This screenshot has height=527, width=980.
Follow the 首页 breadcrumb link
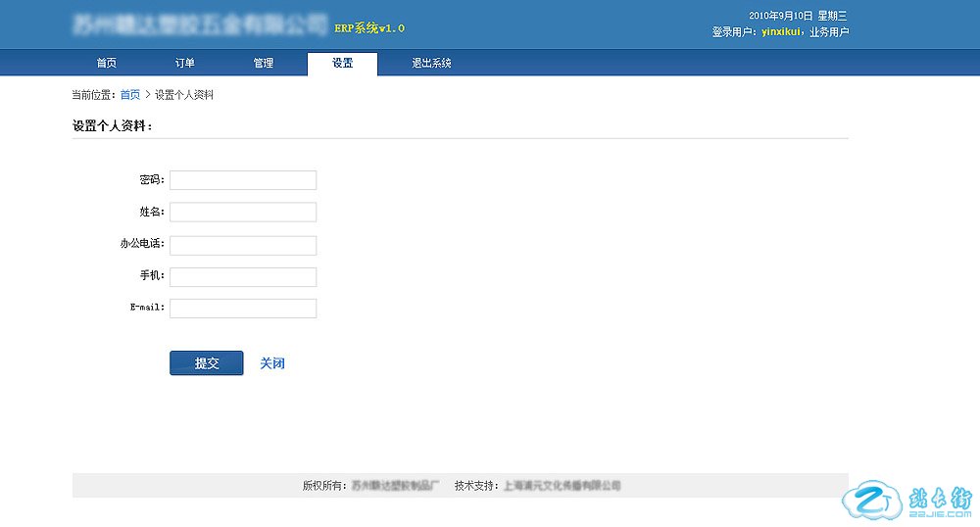point(129,95)
